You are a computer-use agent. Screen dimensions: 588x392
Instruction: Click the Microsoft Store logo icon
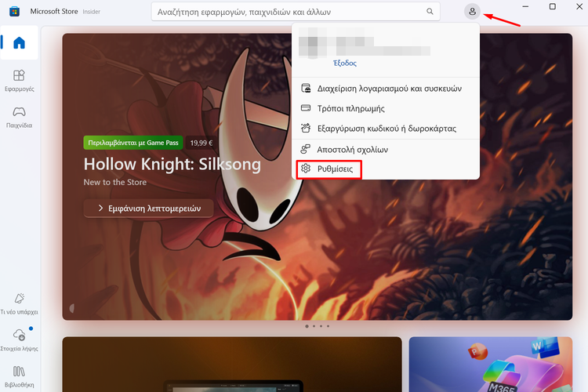[x=15, y=11]
